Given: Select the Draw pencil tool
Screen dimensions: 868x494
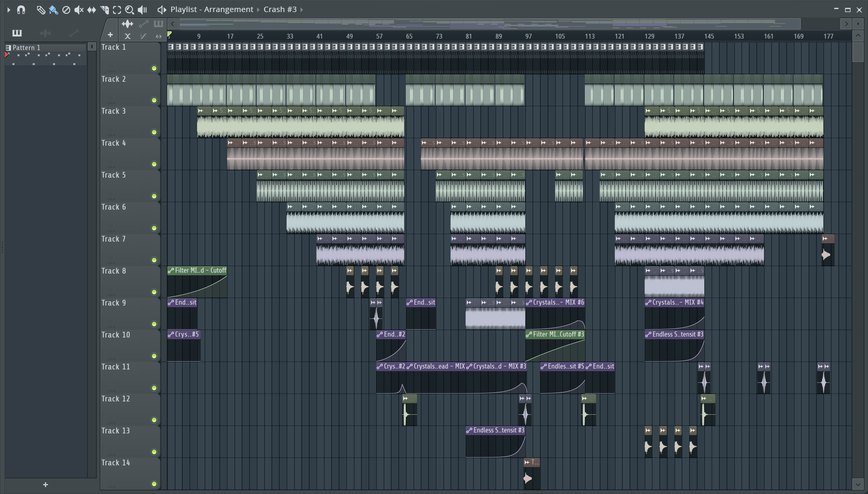Looking at the screenshot, I should [x=41, y=10].
